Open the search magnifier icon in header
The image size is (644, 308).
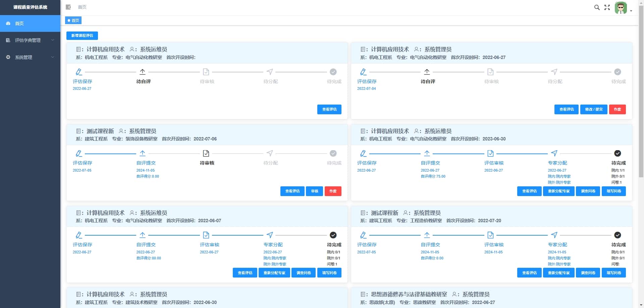click(597, 7)
